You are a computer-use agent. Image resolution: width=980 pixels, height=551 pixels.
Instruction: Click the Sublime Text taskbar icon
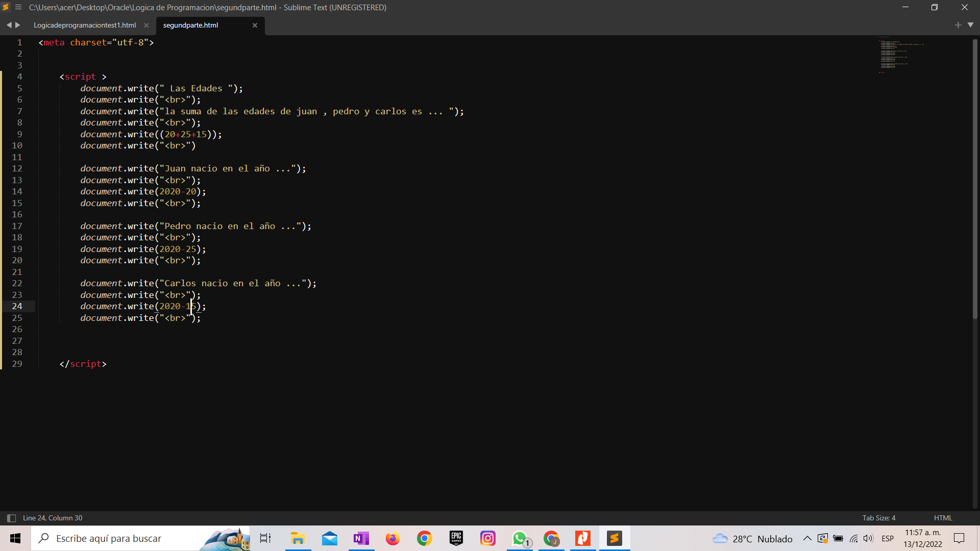[x=615, y=538]
